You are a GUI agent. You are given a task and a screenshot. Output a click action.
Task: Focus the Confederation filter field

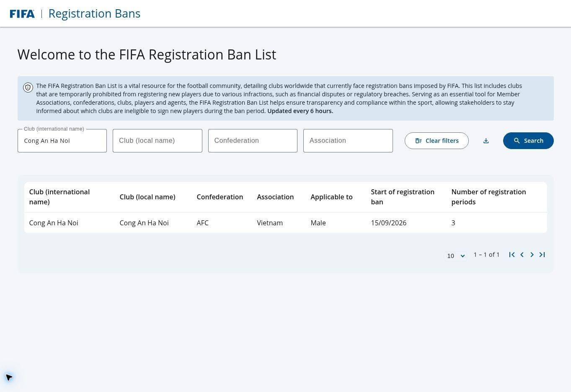pos(253,141)
